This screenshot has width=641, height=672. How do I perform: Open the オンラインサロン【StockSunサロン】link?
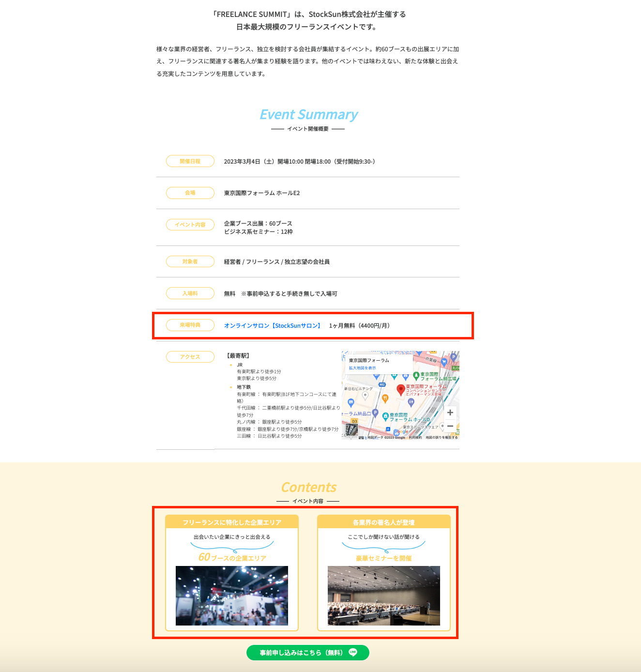[271, 326]
